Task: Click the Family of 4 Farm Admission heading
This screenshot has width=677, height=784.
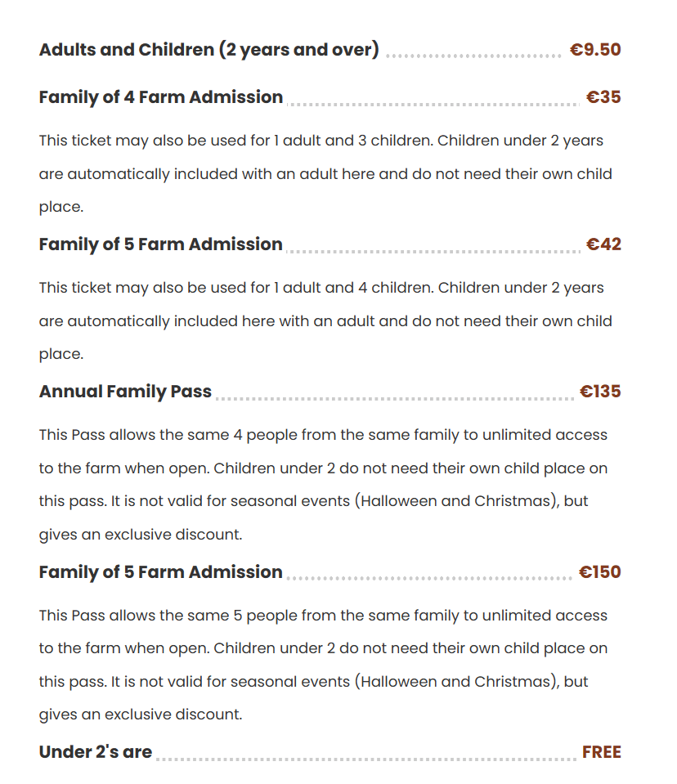Action: click(161, 97)
